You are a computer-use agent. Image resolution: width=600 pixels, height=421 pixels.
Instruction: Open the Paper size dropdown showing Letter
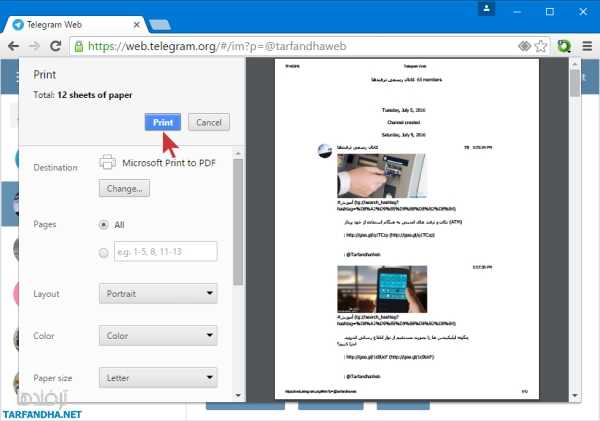tap(158, 378)
